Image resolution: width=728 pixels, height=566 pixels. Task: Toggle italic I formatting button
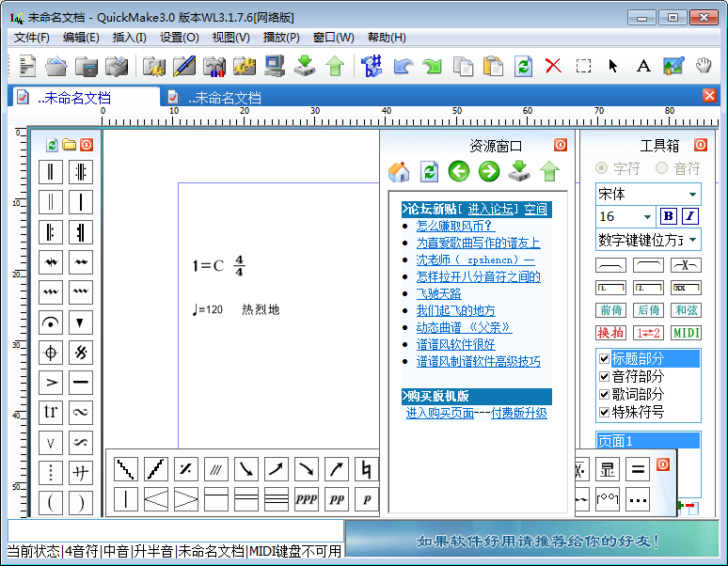coord(690,216)
